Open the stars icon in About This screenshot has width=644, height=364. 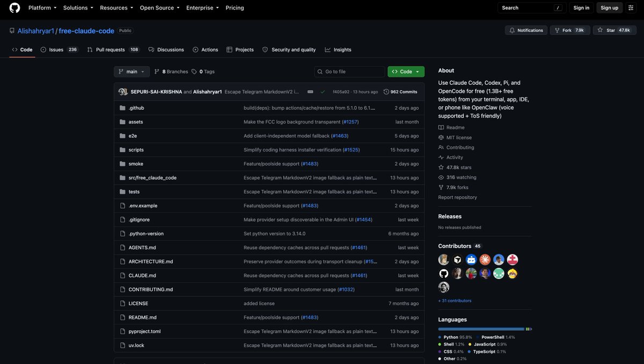441,168
